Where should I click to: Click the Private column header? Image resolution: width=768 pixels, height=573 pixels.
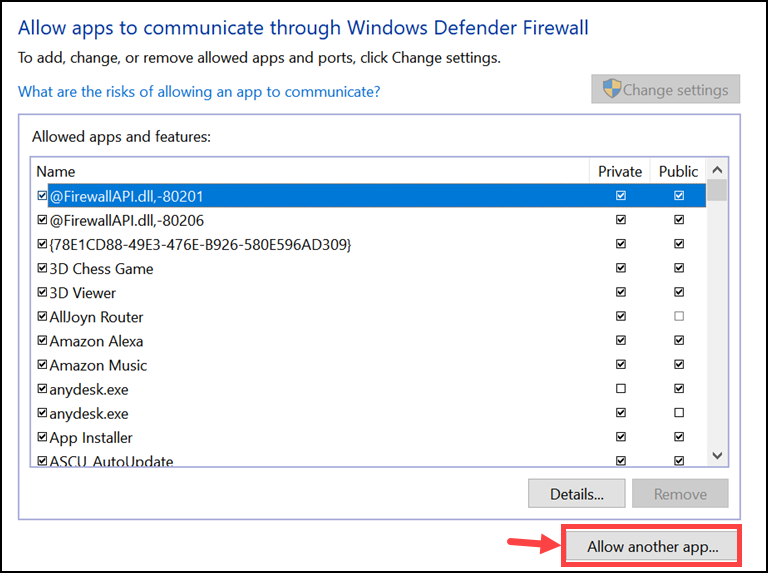(620, 171)
